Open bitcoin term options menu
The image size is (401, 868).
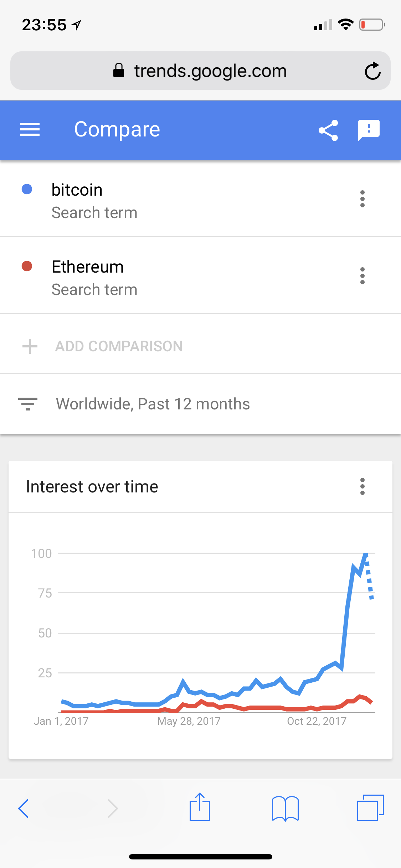point(362,199)
